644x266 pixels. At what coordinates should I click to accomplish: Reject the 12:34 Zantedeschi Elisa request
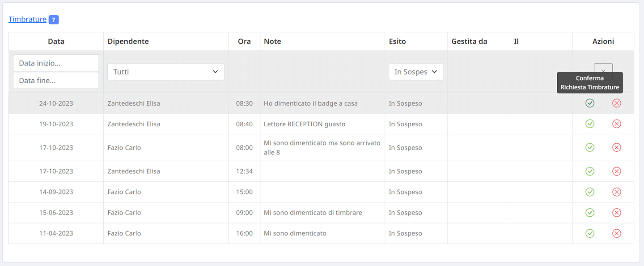coord(617,171)
